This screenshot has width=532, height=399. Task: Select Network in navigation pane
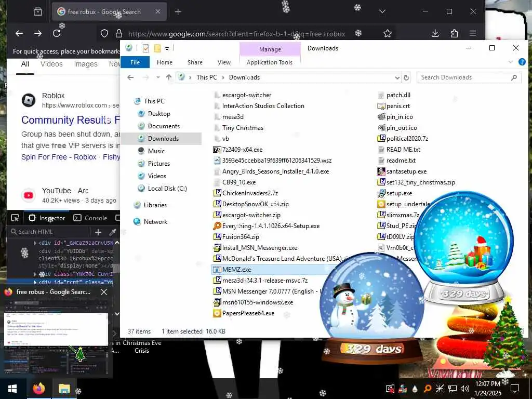pyautogui.click(x=155, y=221)
